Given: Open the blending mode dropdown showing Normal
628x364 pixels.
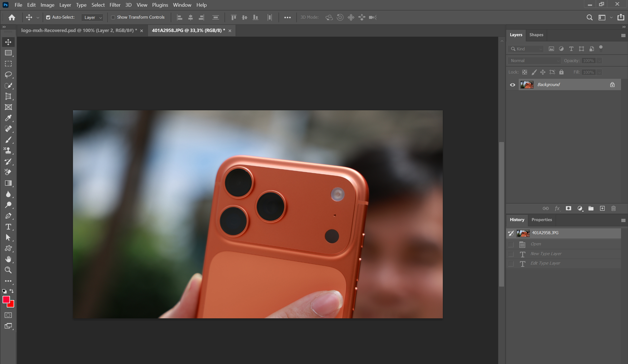Looking at the screenshot, I should pyautogui.click(x=534, y=60).
